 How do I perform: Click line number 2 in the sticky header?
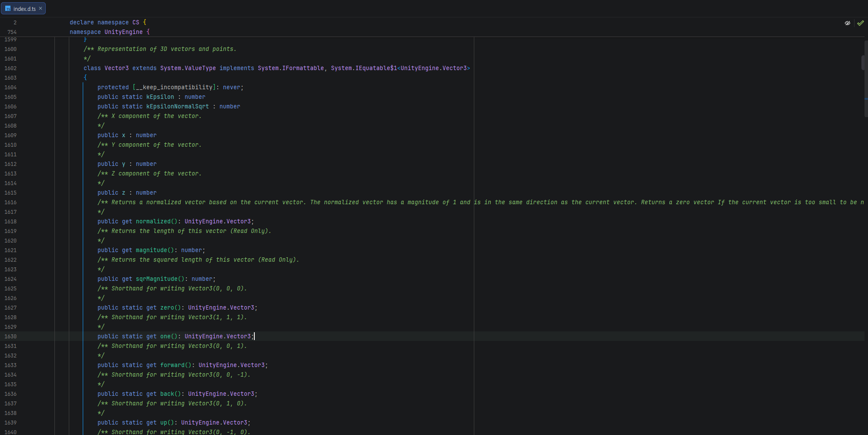click(15, 23)
